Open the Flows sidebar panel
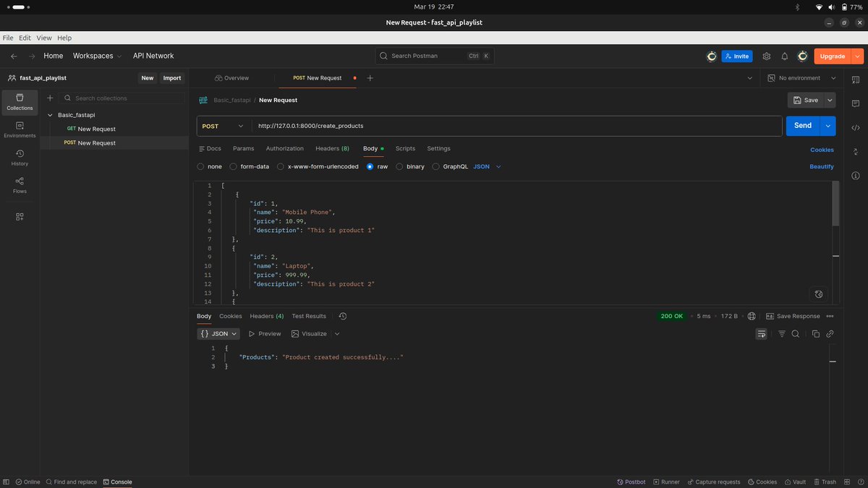This screenshot has width=868, height=488. point(20,185)
